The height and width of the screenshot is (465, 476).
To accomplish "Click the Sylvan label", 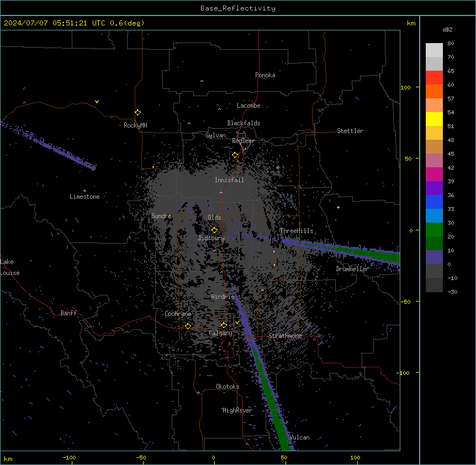I will [215, 135].
